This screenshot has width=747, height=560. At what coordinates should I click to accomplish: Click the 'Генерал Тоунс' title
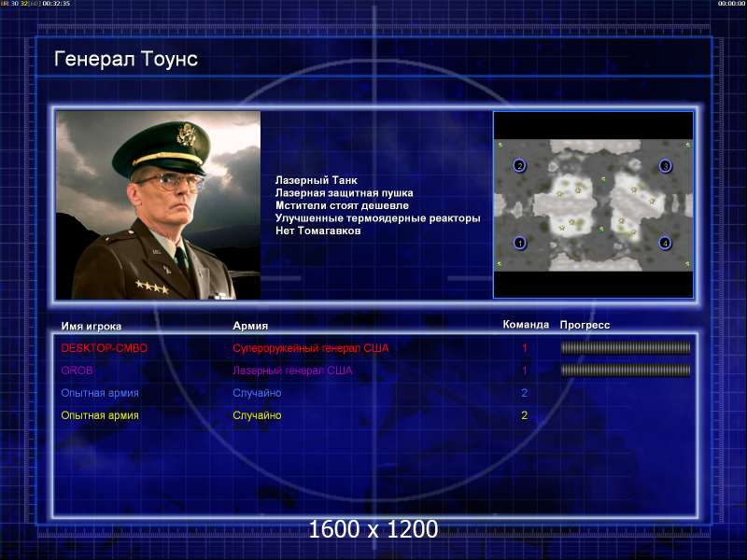coord(126,59)
